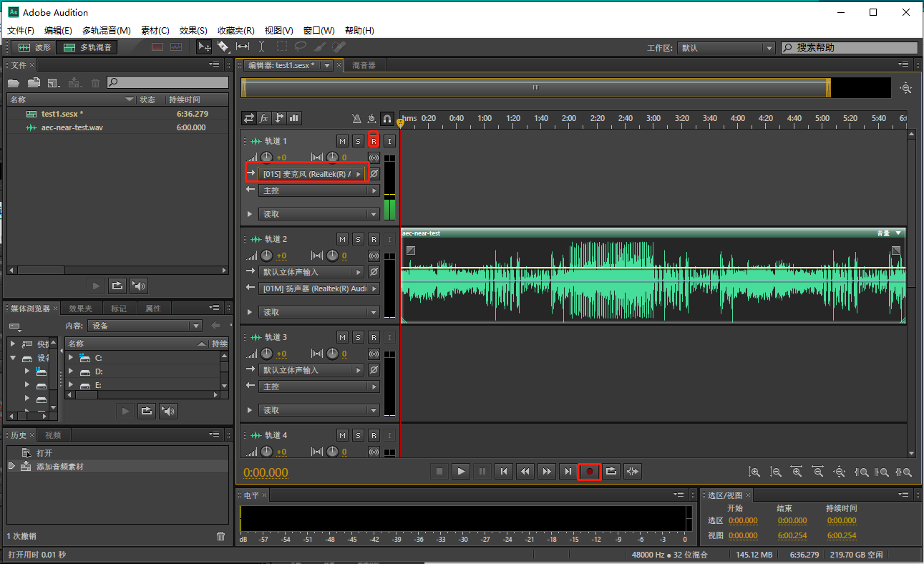Switch to 多轨混音 multitrack view

click(x=87, y=47)
